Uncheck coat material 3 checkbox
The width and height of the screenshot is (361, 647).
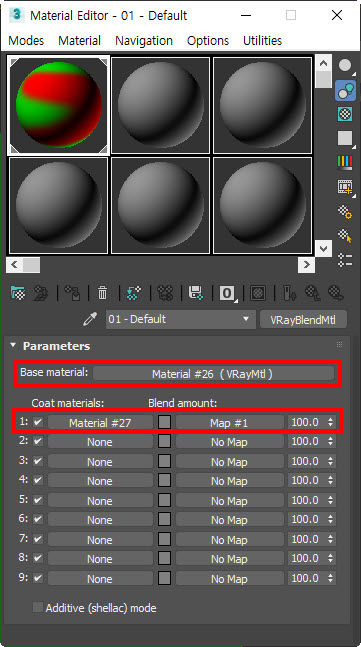(38, 460)
